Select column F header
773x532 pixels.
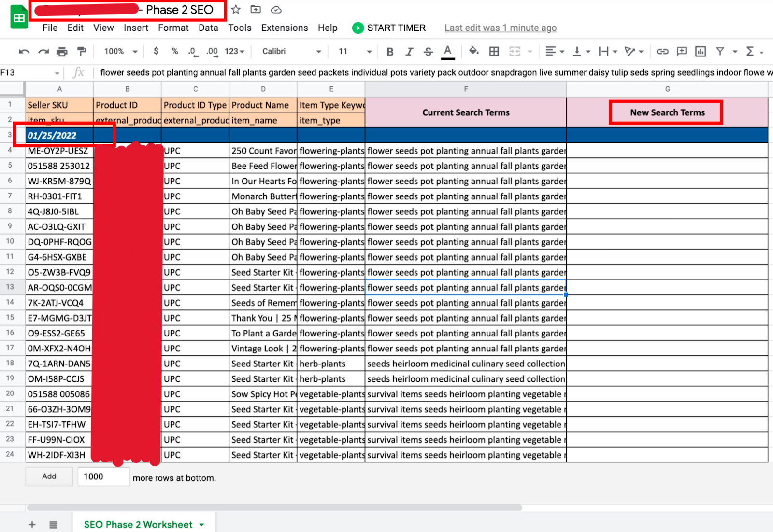pos(466,89)
